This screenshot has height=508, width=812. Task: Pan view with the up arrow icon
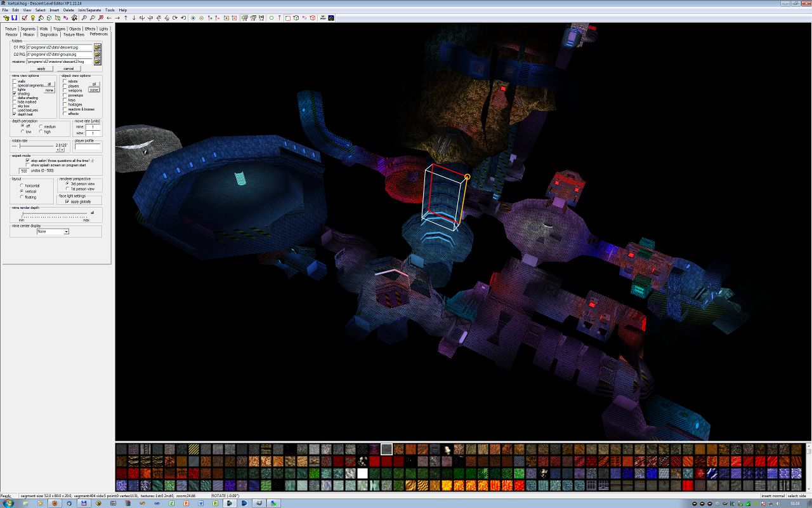[126, 18]
